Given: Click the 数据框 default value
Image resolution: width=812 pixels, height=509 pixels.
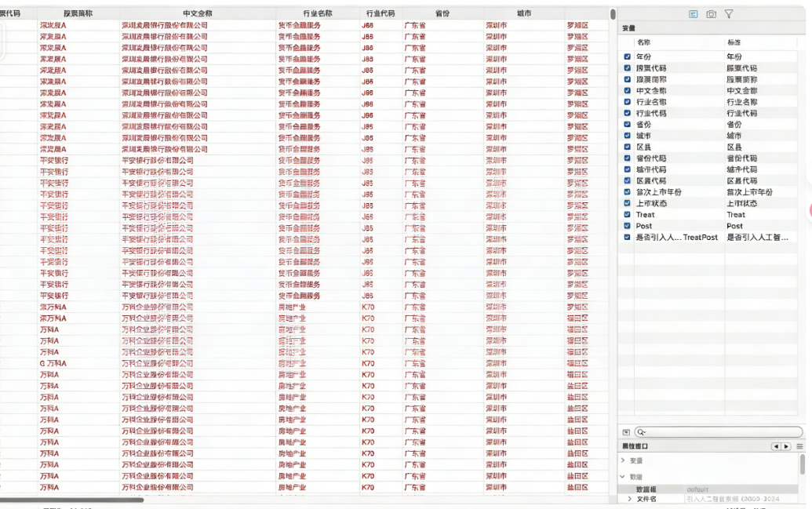Looking at the screenshot, I should (x=697, y=489).
